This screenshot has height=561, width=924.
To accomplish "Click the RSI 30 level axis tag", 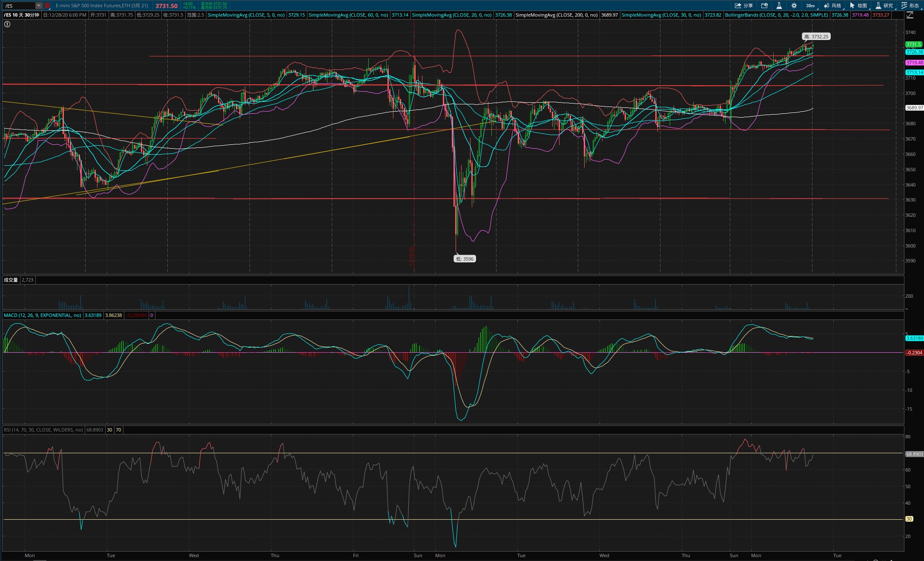I will (909, 519).
